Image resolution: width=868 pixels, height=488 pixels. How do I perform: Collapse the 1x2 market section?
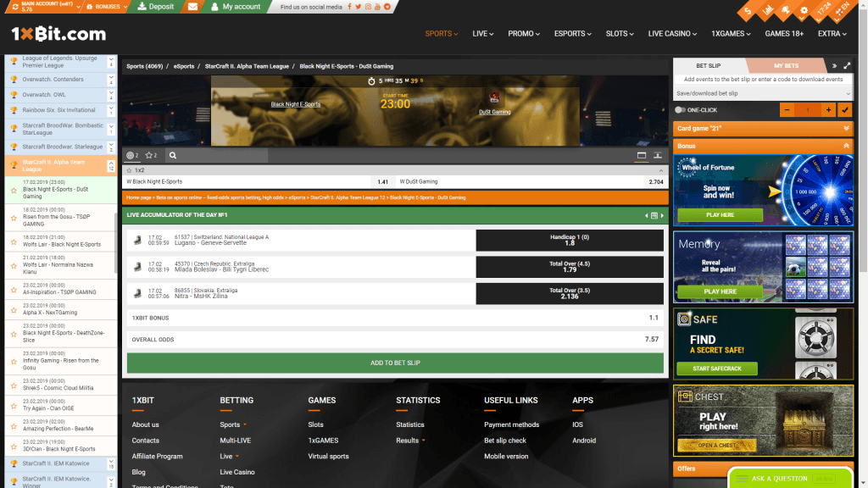click(x=660, y=170)
